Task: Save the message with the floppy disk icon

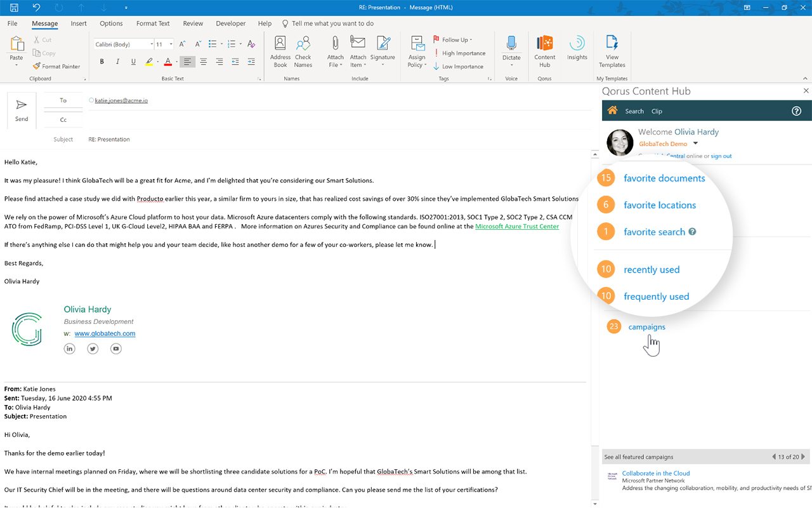Action: point(15,8)
